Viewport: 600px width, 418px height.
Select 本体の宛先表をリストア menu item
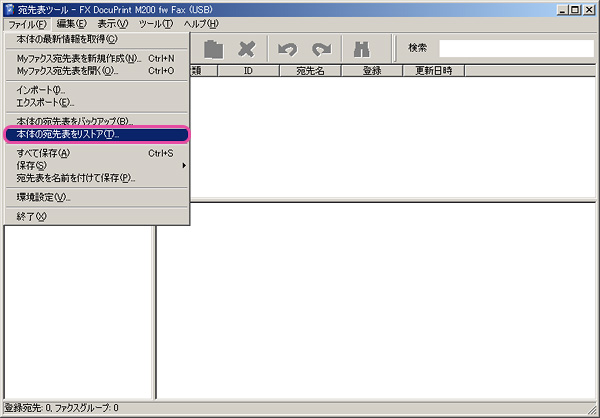coord(68,134)
